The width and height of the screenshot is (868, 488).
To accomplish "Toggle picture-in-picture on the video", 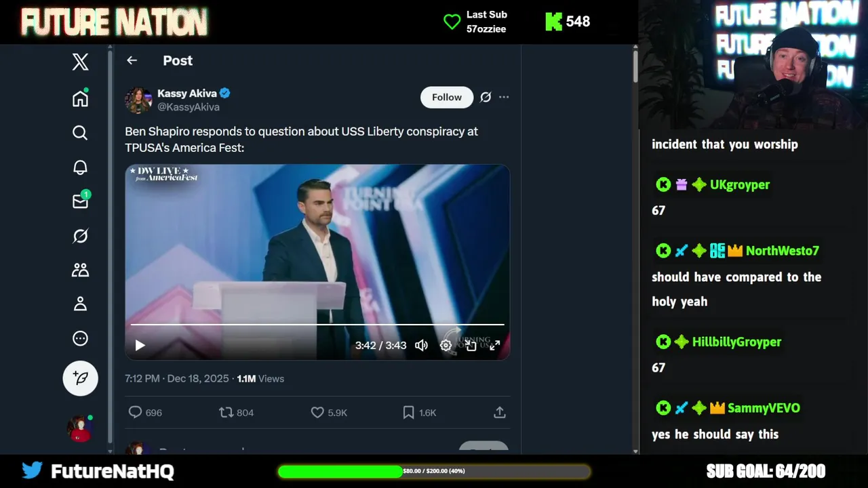I will point(471,346).
